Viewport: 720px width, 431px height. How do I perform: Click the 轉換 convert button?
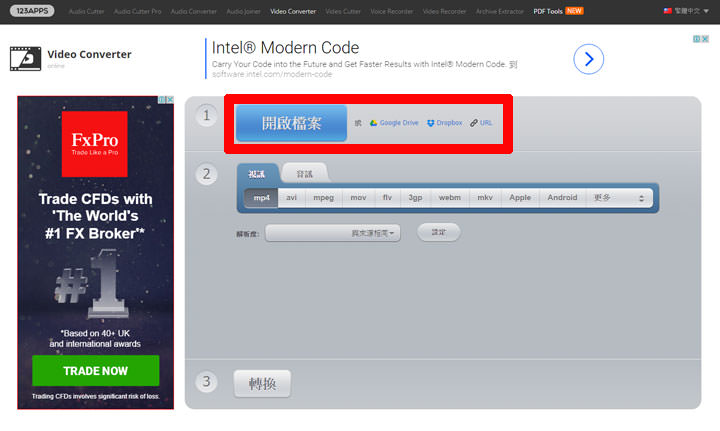[x=262, y=384]
